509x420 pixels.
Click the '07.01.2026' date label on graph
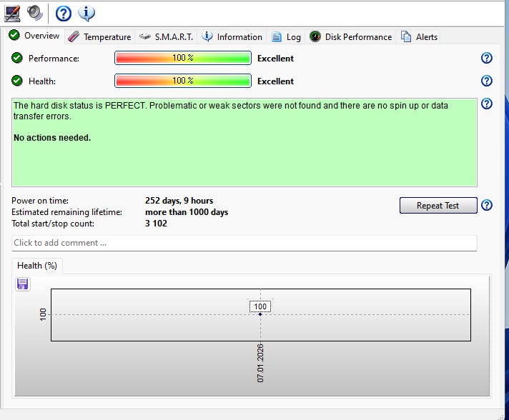260,363
